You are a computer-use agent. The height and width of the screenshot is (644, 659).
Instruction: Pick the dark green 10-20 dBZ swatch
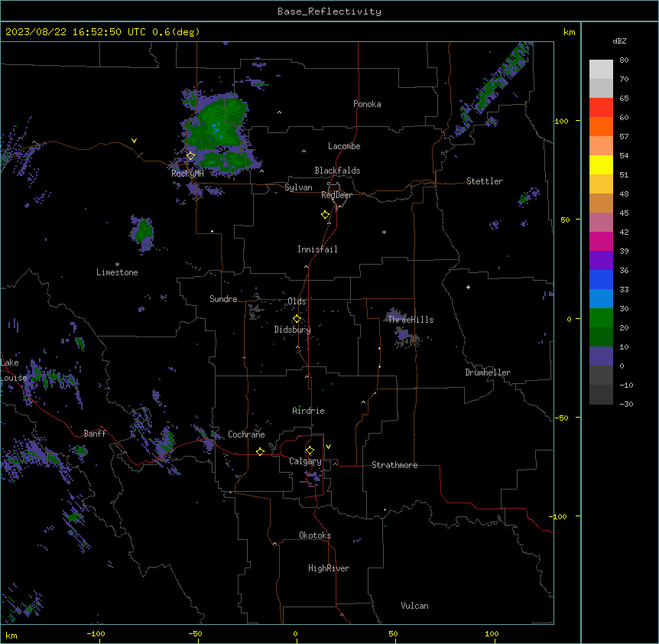coord(601,337)
